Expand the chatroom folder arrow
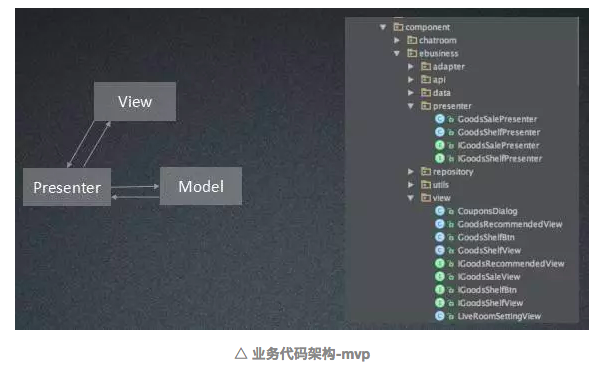The image size is (604, 375). click(x=397, y=40)
